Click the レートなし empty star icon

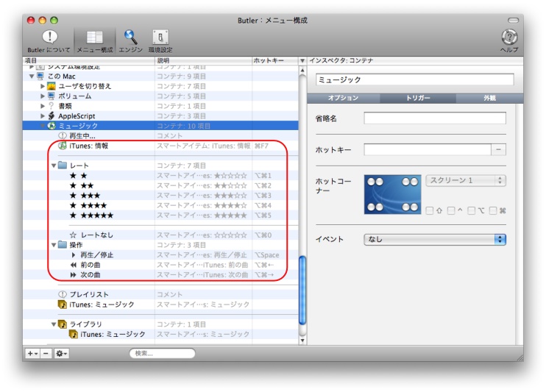tap(73, 235)
